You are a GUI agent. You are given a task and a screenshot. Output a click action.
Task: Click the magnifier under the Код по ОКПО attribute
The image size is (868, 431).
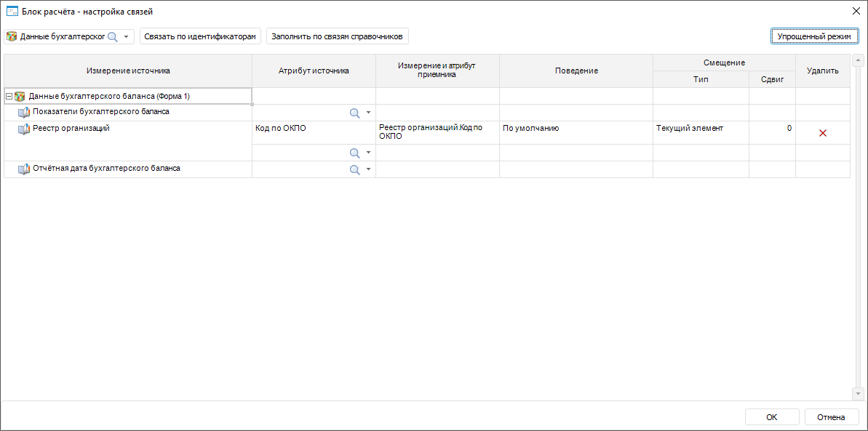(x=355, y=153)
